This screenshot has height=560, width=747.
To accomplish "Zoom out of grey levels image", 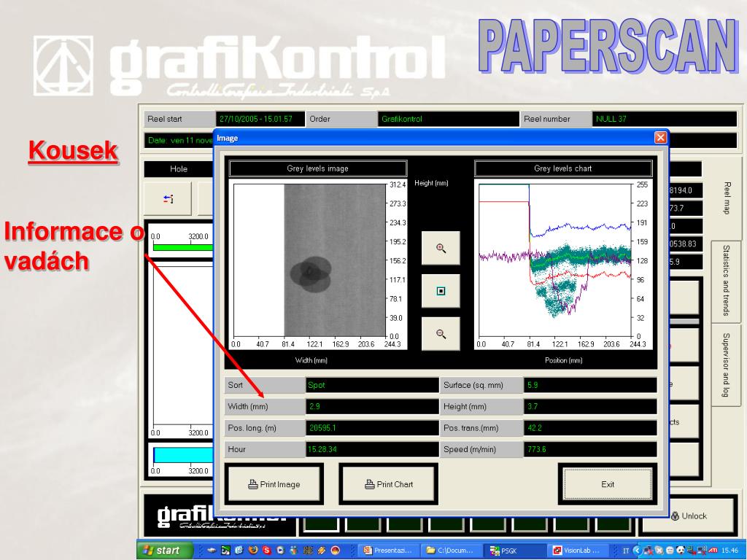I will point(441,334).
